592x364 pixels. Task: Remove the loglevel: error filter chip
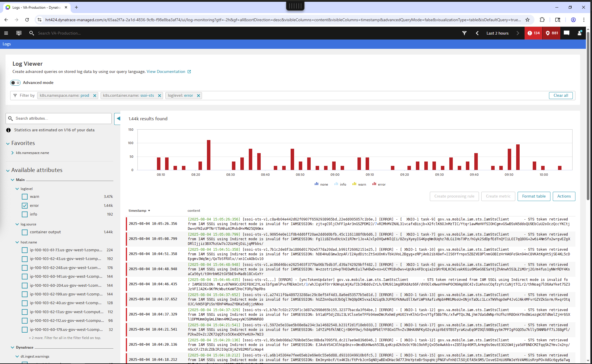(198, 96)
